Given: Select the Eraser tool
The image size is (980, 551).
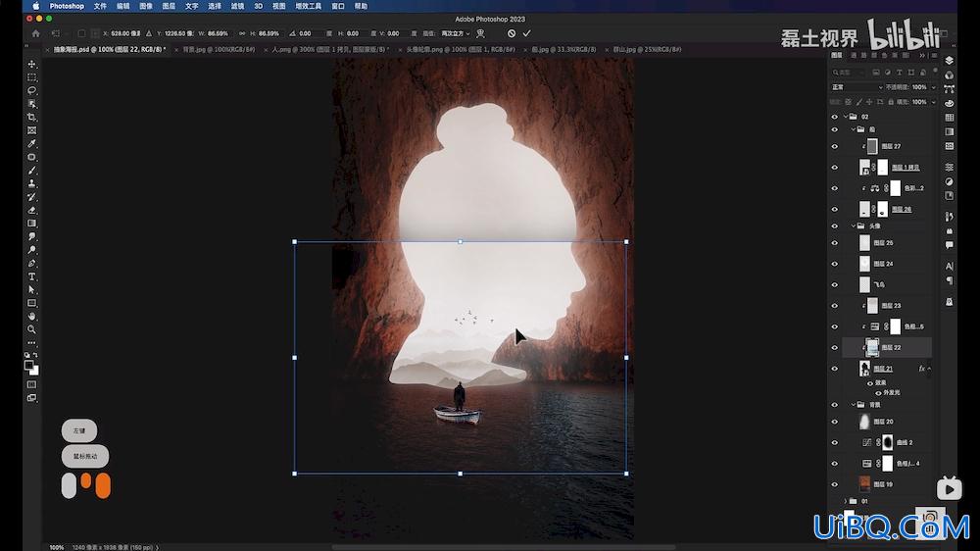Looking at the screenshot, I should point(32,210).
